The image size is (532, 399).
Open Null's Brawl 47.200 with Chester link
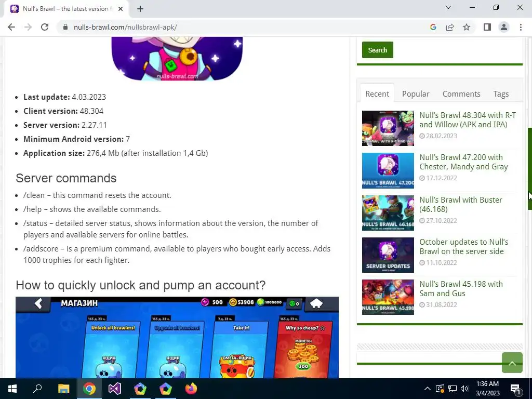(x=463, y=162)
